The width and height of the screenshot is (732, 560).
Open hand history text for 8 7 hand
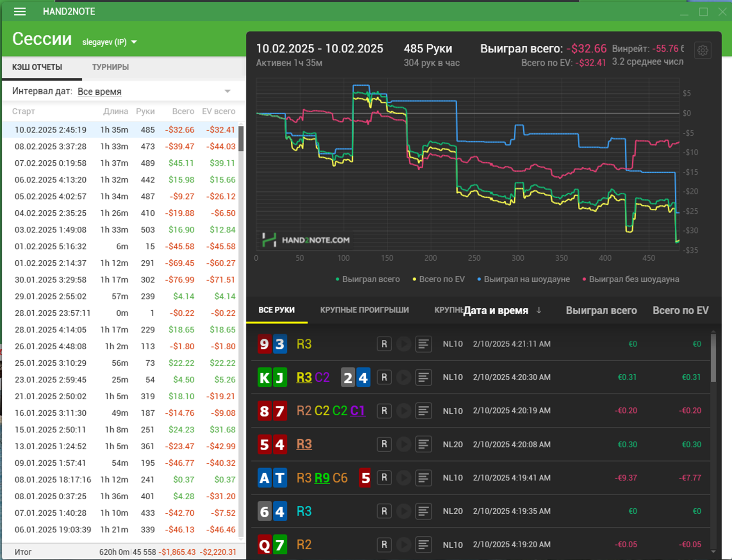click(424, 411)
